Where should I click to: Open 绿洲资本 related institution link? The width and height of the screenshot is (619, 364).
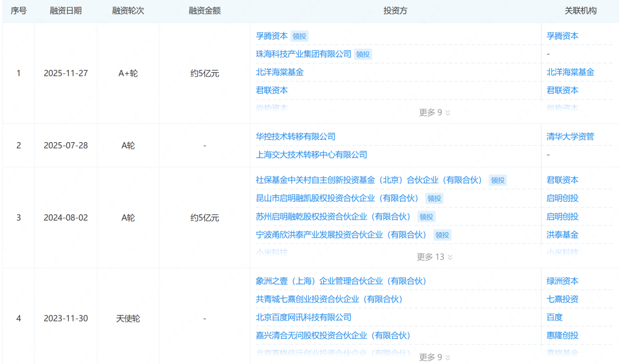click(562, 281)
